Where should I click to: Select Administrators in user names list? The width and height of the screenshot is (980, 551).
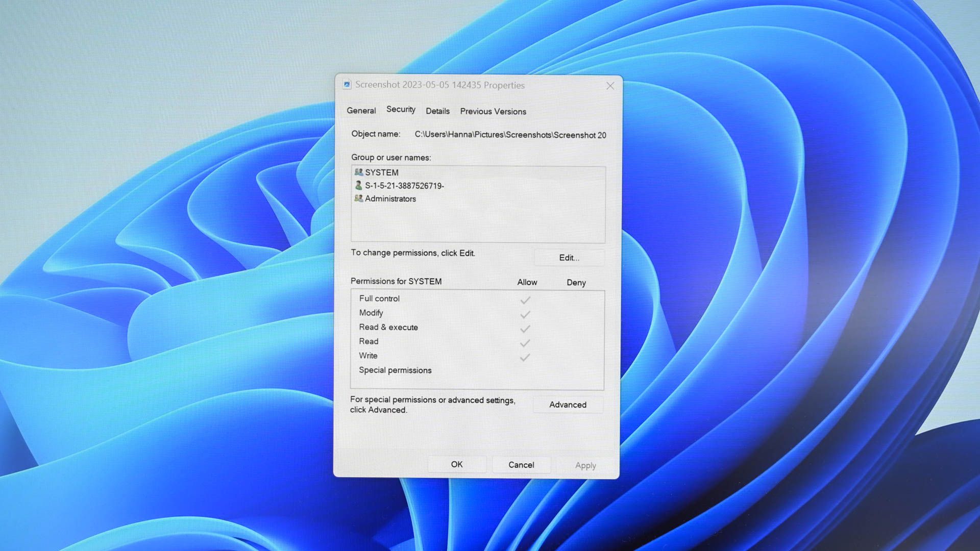tap(390, 199)
